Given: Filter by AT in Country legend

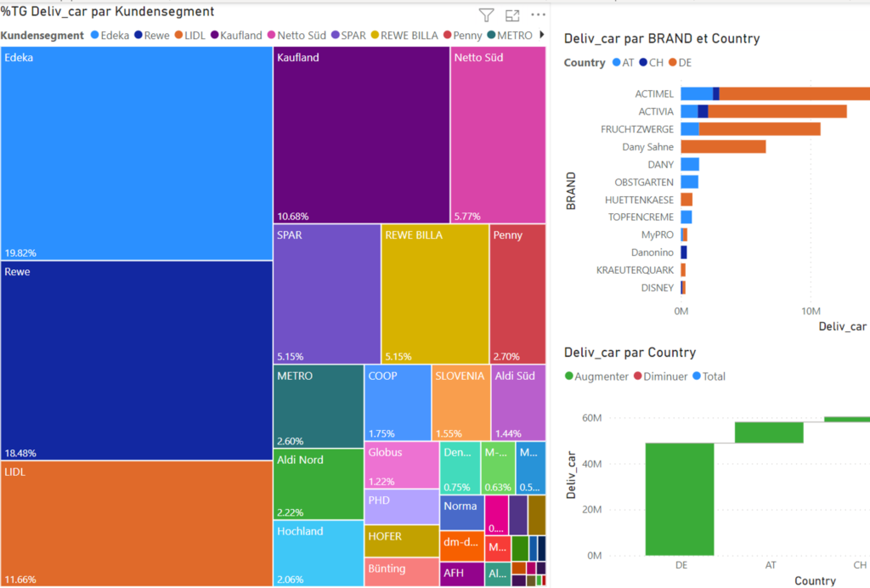Looking at the screenshot, I should [623, 63].
